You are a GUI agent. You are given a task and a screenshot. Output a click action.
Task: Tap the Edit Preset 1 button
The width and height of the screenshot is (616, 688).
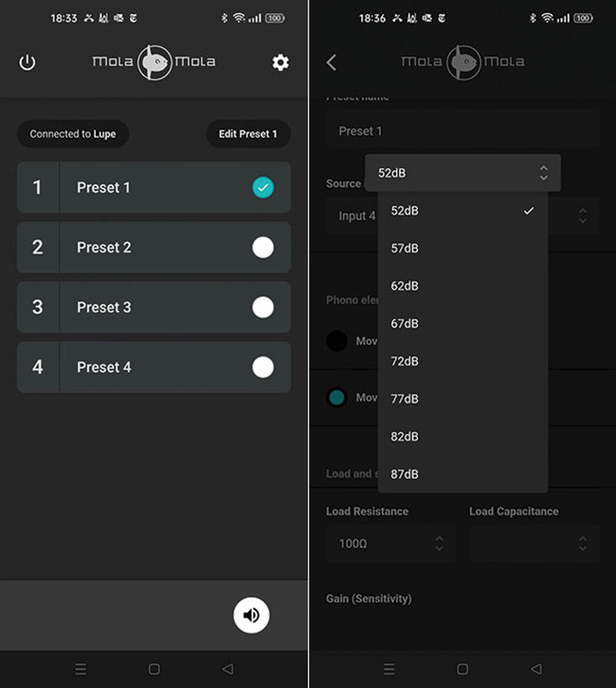[248, 134]
